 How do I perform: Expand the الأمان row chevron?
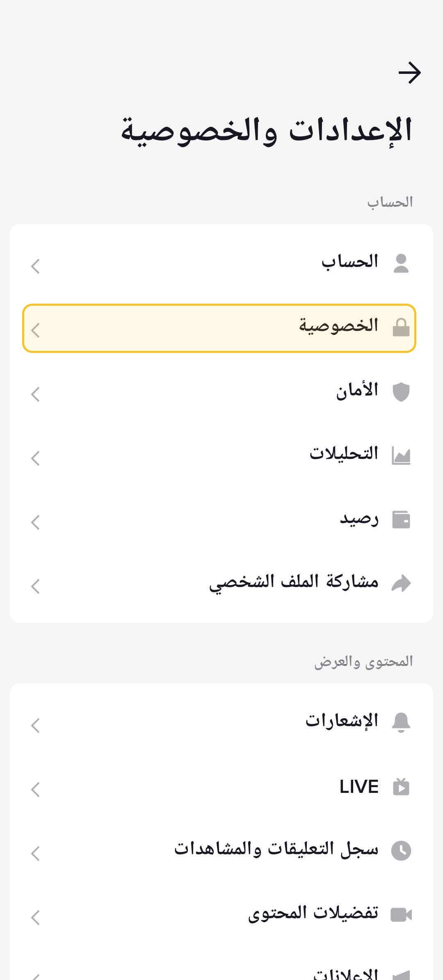click(36, 394)
